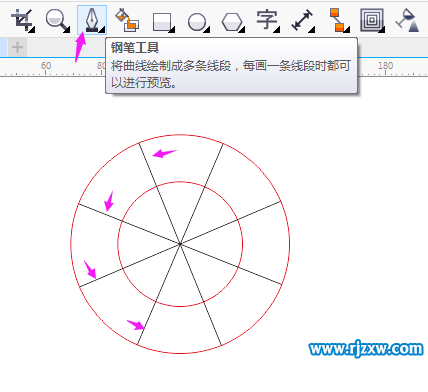Click the center point where lines meet
428x392 pixels.
pyautogui.click(x=180, y=244)
